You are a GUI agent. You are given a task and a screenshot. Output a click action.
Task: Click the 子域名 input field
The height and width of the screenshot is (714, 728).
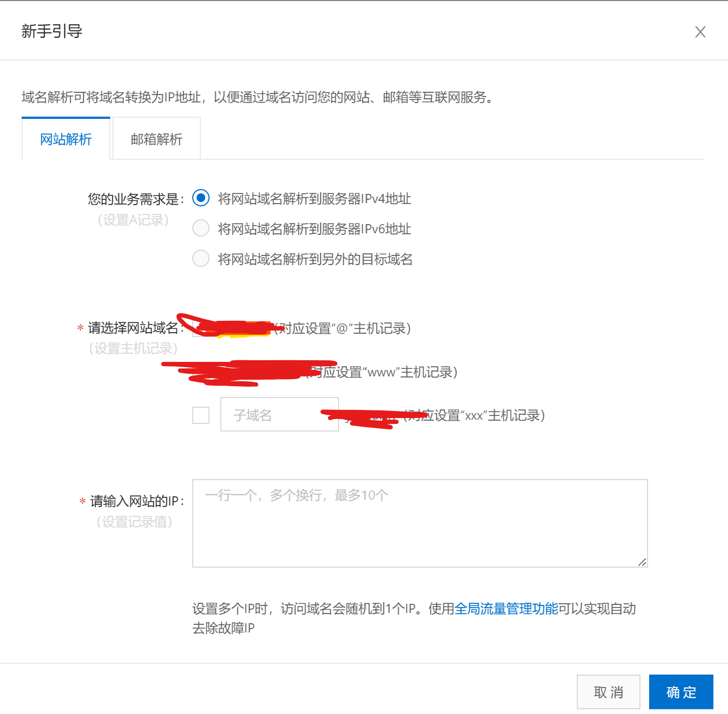tap(279, 415)
